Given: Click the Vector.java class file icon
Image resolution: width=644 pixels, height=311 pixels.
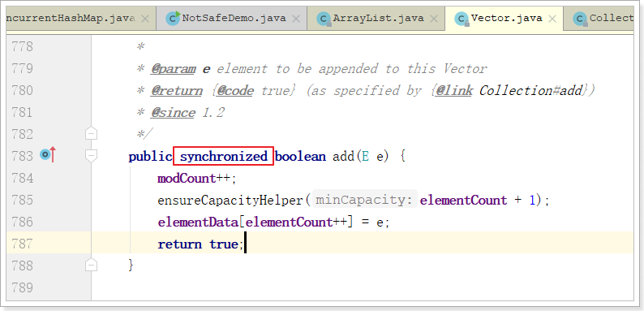Looking at the screenshot, I should click(462, 19).
